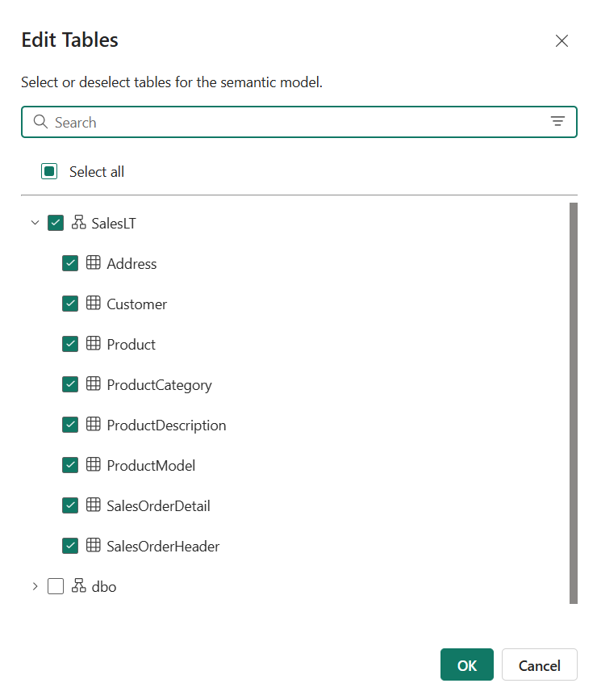597x700 pixels.
Task: Click the search magnifier icon
Action: [40, 122]
